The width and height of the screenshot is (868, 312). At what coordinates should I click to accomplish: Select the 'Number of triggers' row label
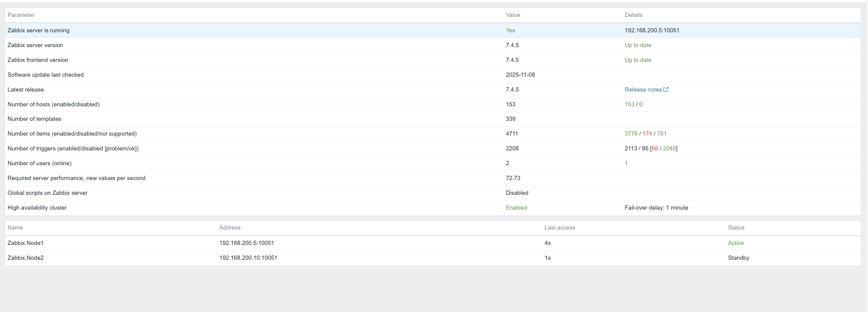pyautogui.click(x=73, y=148)
